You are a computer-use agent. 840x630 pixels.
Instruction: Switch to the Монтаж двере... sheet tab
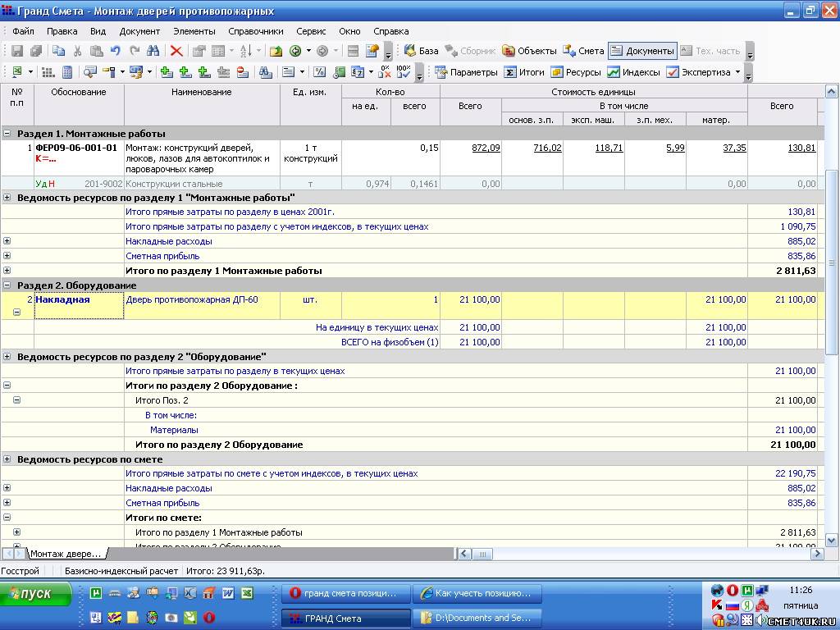[x=65, y=554]
